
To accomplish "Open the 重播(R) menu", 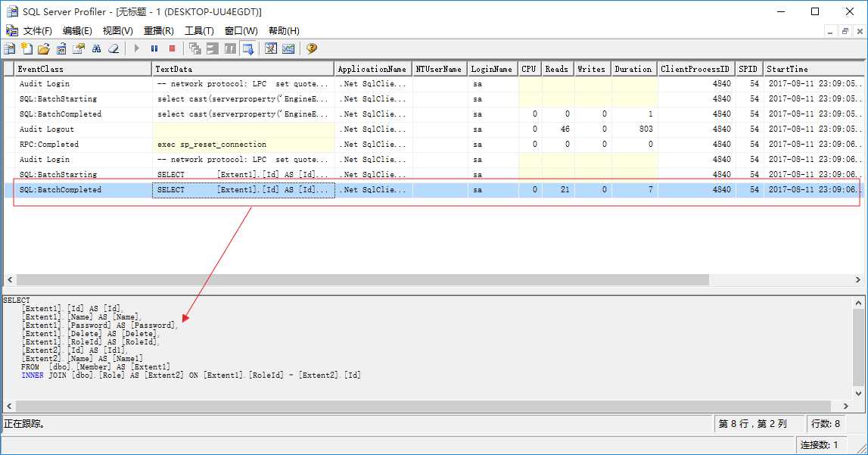I will tap(159, 31).
